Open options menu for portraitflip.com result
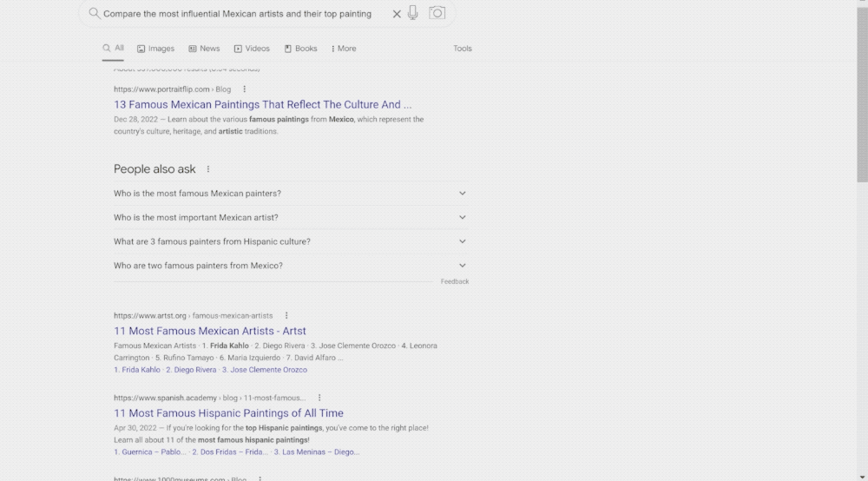868x481 pixels. coord(244,89)
